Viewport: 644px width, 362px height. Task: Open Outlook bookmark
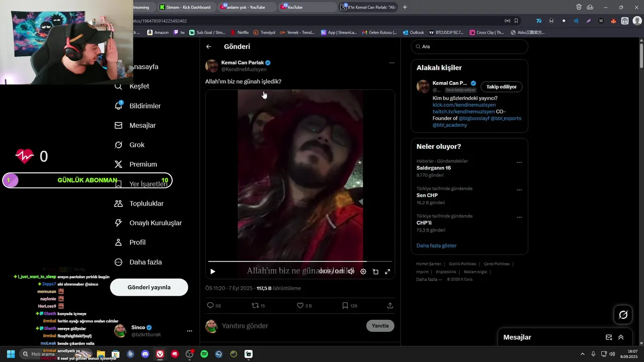413,32
